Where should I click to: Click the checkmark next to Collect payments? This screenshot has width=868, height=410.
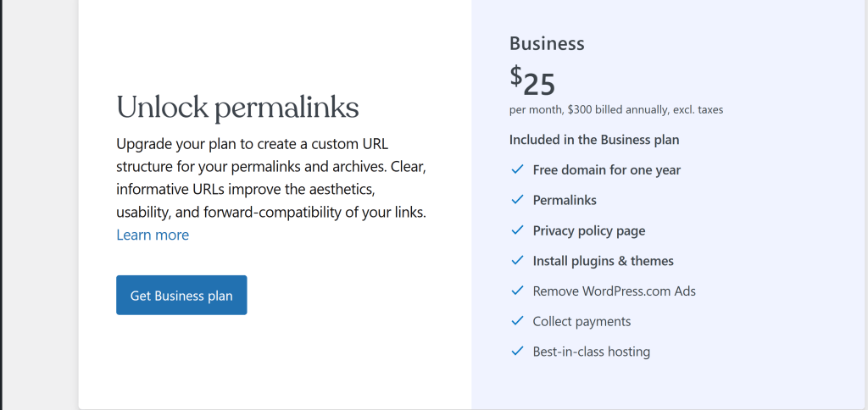(517, 321)
